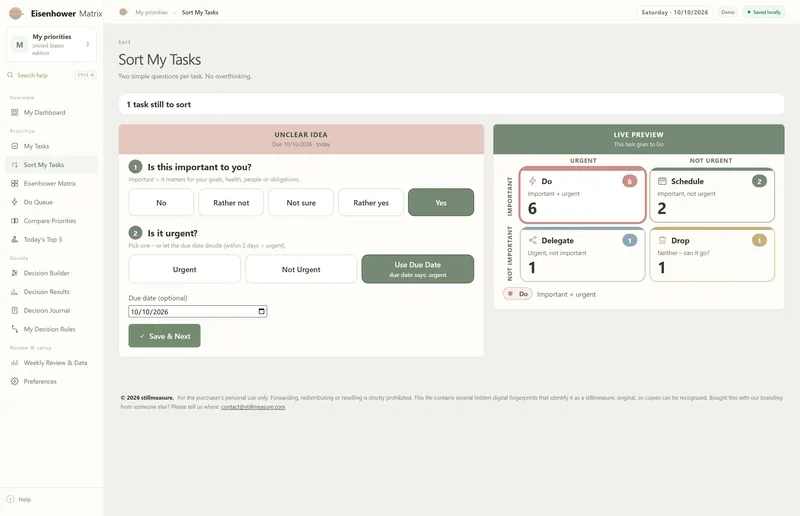Click the Sort My Tasks sidebar icon
This screenshot has height=516, width=800.
(14, 165)
